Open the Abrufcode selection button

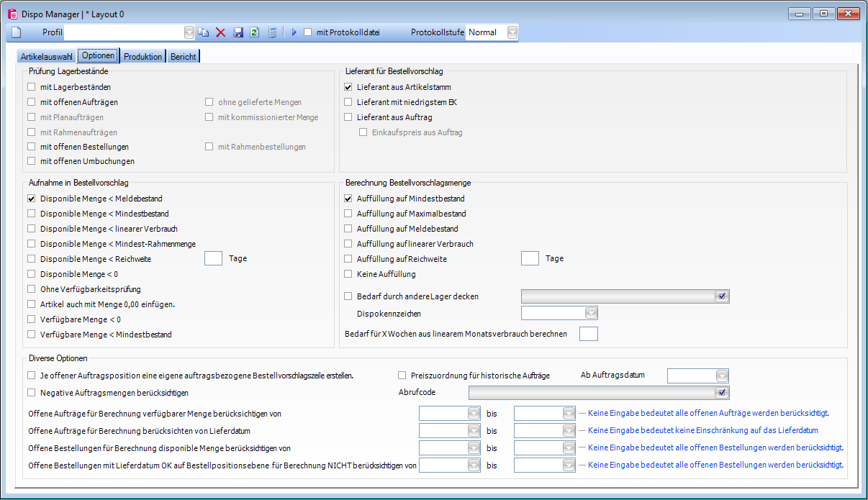point(723,392)
